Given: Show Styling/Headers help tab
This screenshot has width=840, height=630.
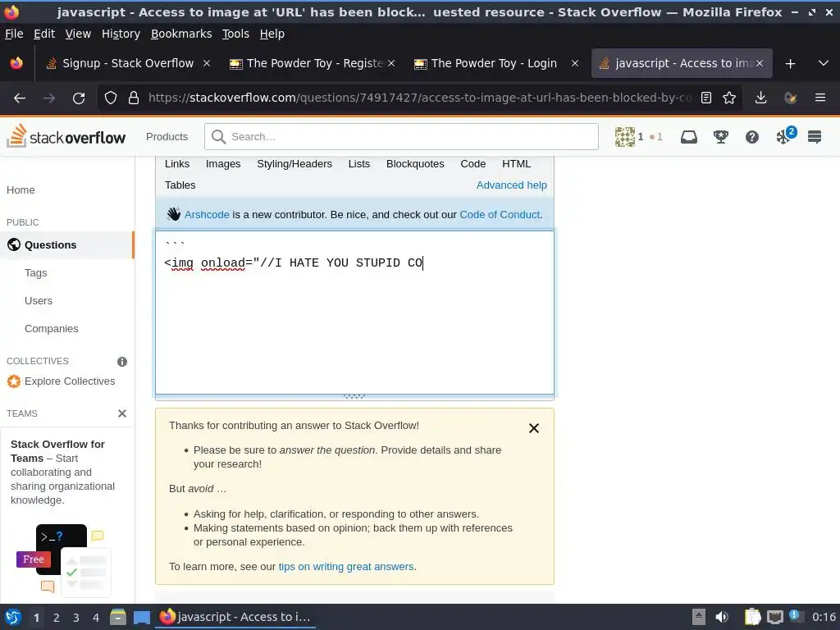Looking at the screenshot, I should click(294, 164).
